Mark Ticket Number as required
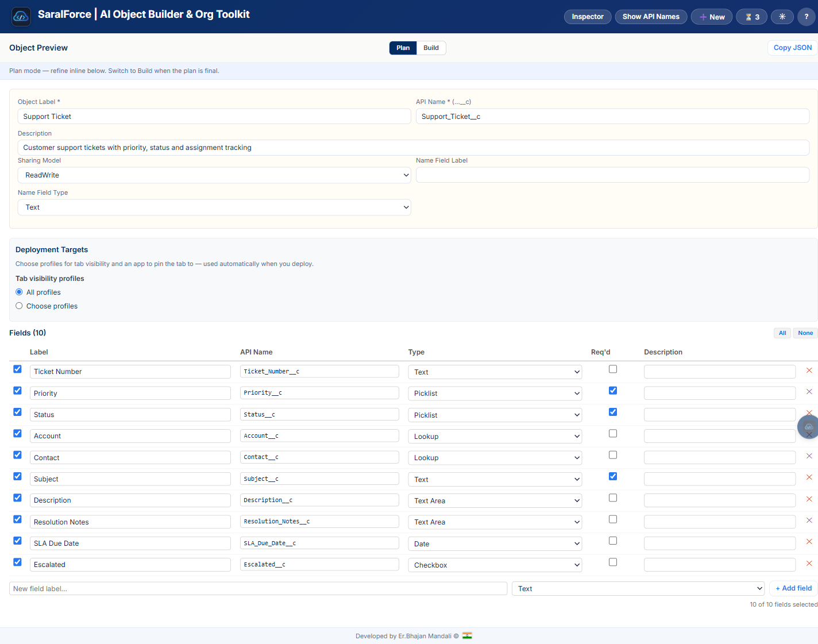 tap(613, 369)
